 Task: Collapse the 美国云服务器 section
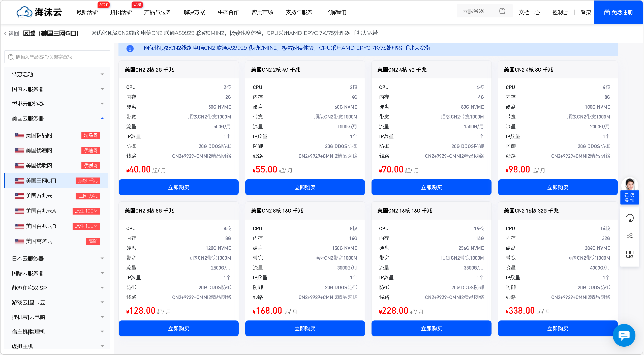[x=57, y=118]
